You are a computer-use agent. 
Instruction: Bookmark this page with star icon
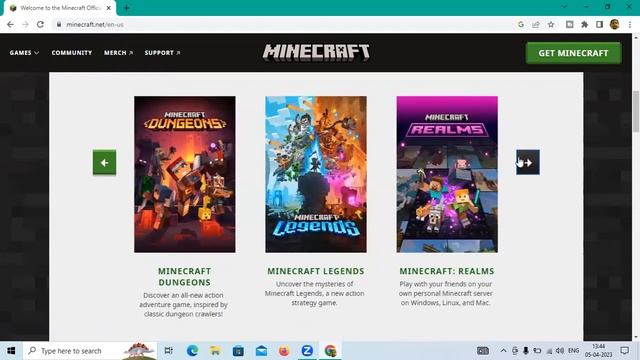(551, 24)
